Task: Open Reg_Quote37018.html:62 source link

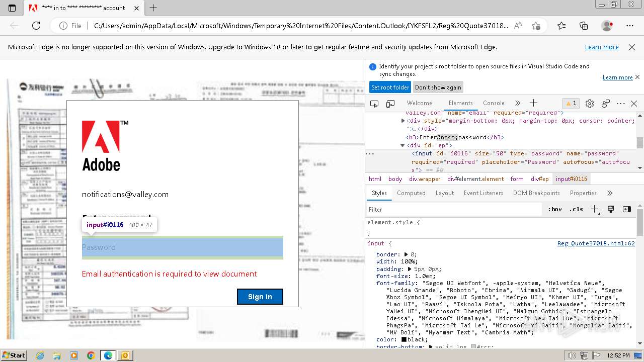Action: pyautogui.click(x=596, y=243)
